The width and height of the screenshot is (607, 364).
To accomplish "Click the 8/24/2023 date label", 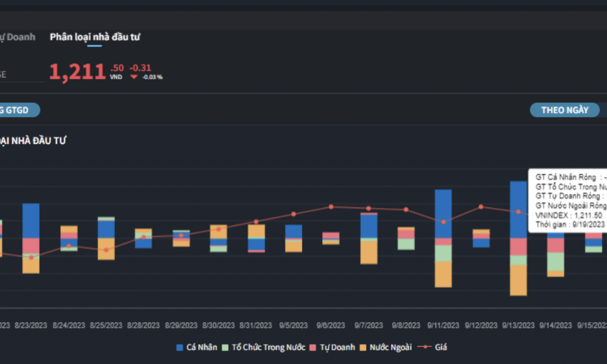I will (69, 326).
